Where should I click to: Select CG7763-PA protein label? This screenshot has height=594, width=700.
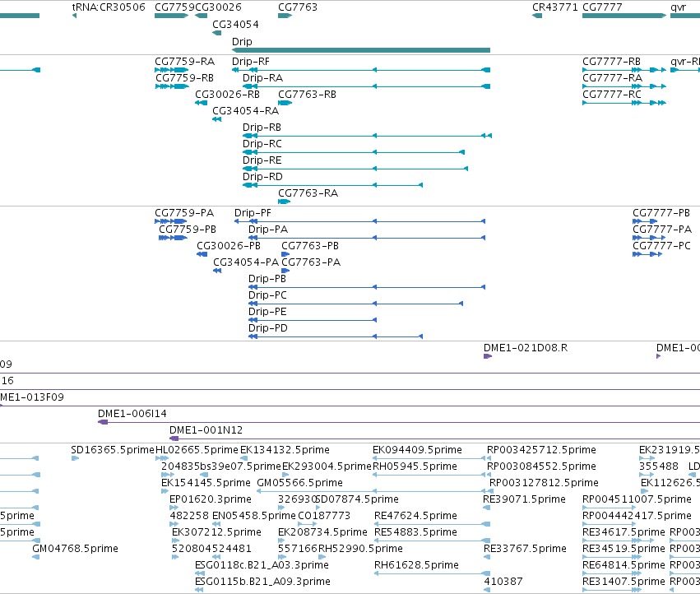coord(311,262)
